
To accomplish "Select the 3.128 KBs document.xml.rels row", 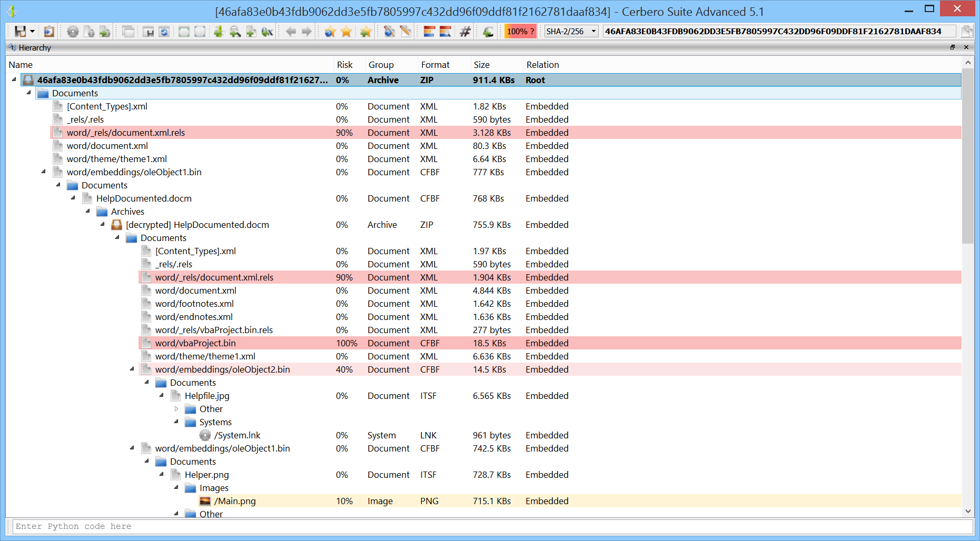I will coord(506,133).
